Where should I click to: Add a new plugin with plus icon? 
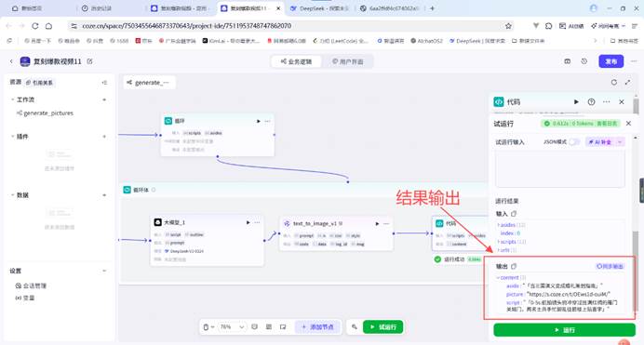tap(104, 136)
